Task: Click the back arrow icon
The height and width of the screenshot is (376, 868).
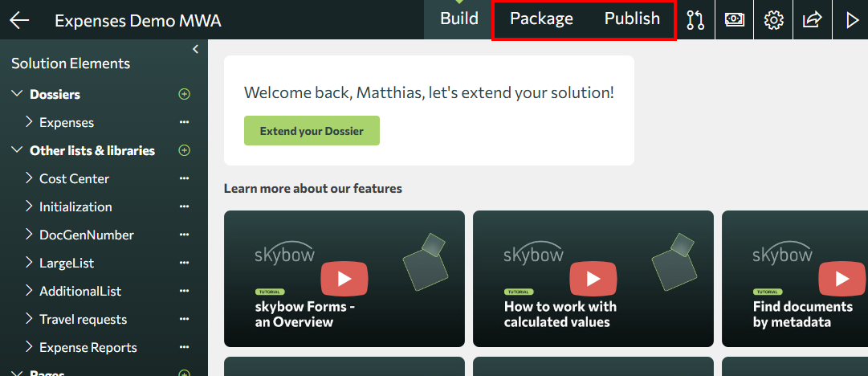Action: pos(19,20)
